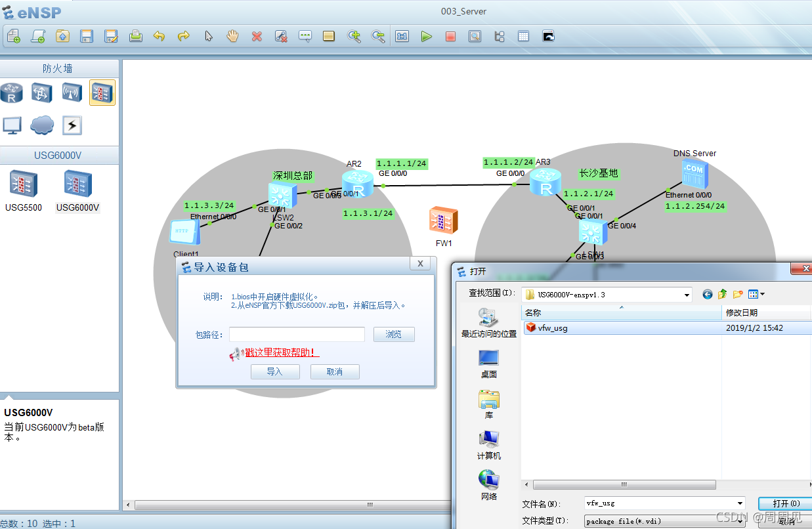Go to 最近访问的位置 in sidebar

[489, 322]
